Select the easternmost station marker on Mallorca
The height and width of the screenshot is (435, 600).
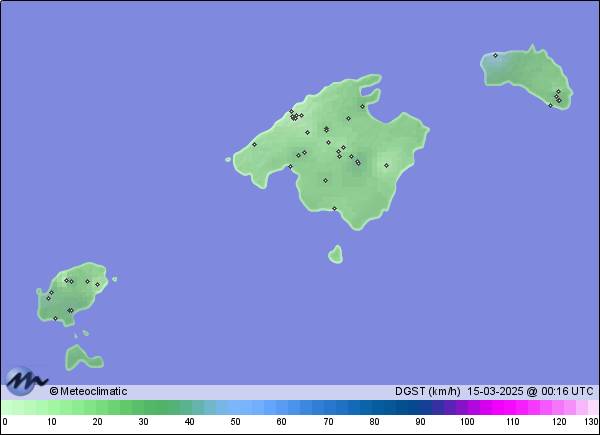[386, 166]
